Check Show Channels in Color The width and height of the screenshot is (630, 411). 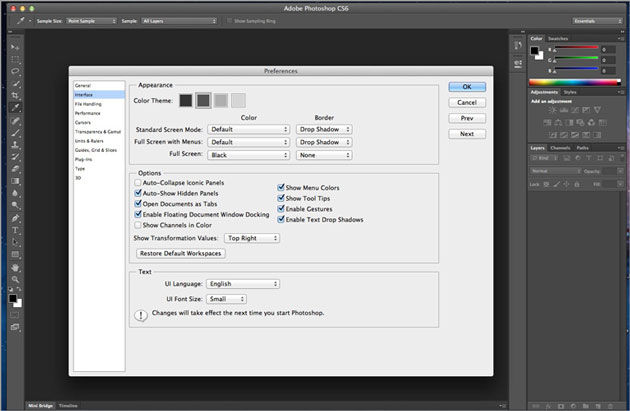pyautogui.click(x=138, y=225)
